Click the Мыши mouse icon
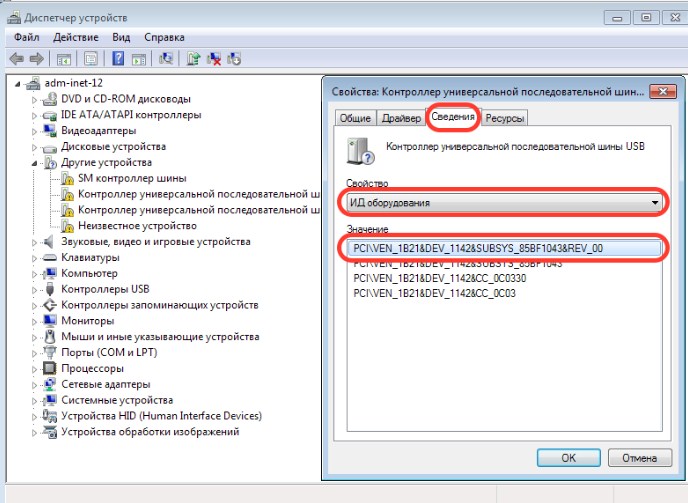The width and height of the screenshot is (688, 503). pyautogui.click(x=50, y=337)
